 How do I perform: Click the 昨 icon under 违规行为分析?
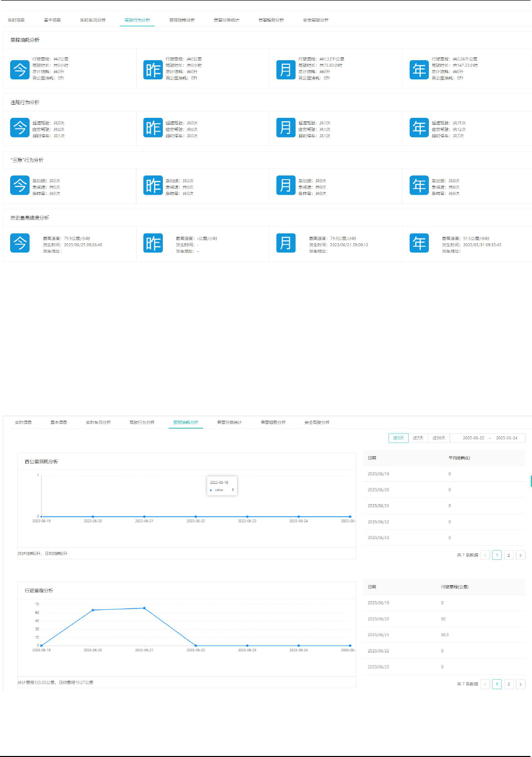pyautogui.click(x=153, y=127)
